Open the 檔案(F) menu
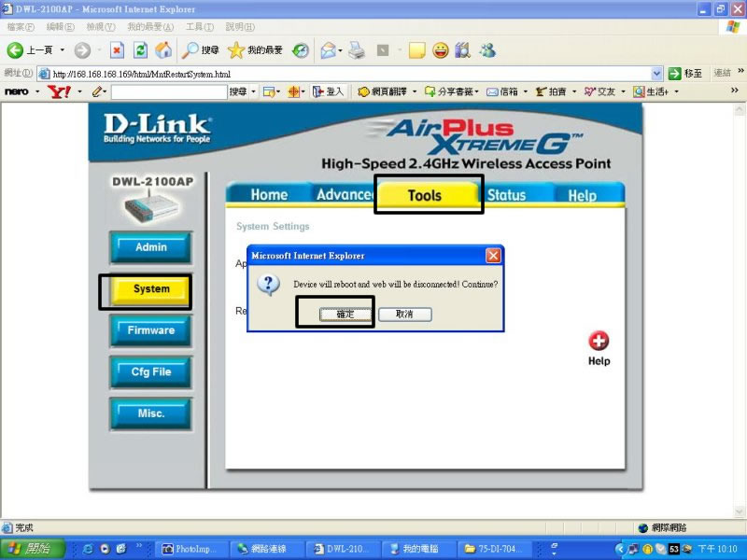Viewport: 747px width, 560px height. [x=21, y=27]
